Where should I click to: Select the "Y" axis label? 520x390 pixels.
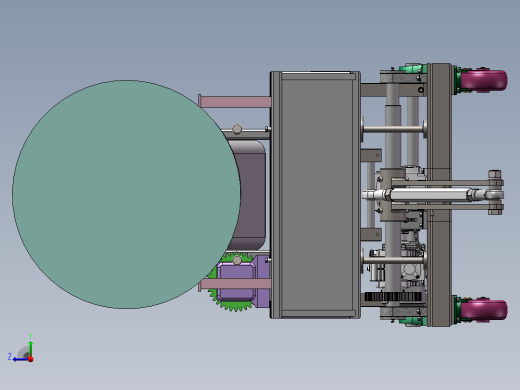tap(30, 336)
